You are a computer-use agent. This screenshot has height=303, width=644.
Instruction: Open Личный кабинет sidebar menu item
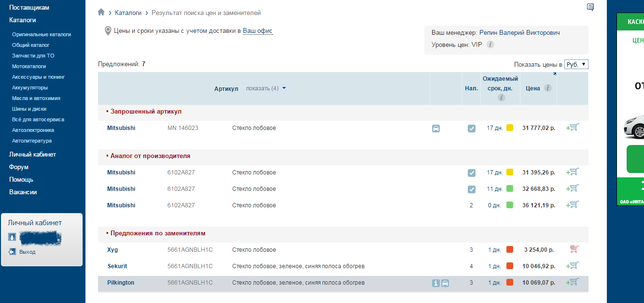33,155
